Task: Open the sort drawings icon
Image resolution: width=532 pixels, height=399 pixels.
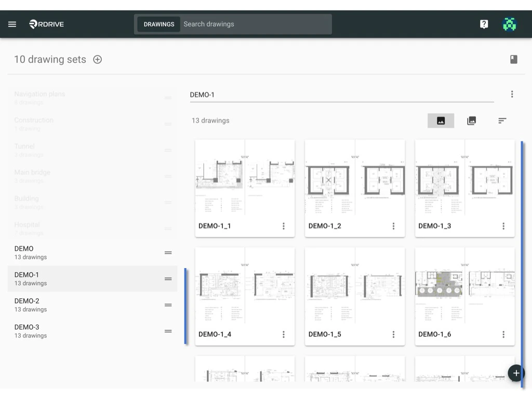Action: tap(502, 121)
